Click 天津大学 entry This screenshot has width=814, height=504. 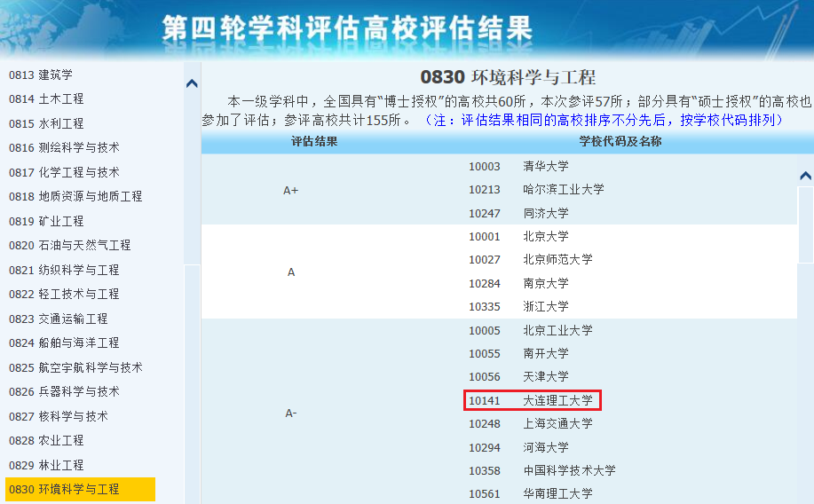[x=546, y=376]
